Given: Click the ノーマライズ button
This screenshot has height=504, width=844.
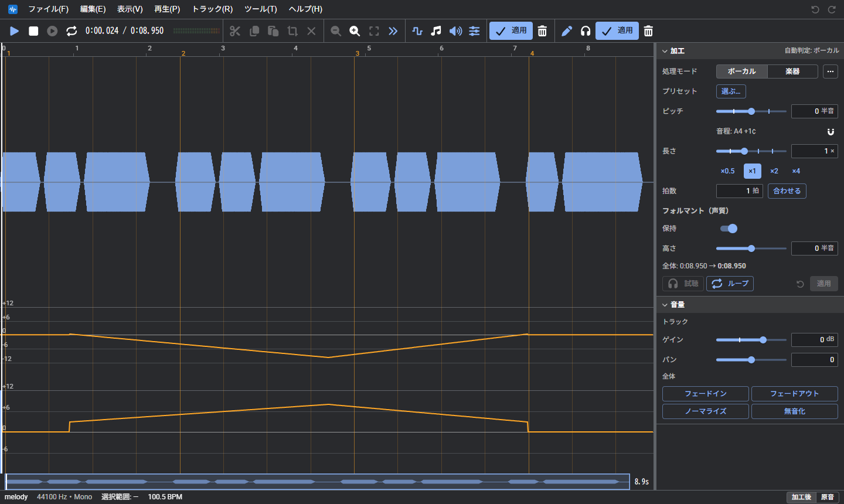Looking at the screenshot, I should pos(706,411).
